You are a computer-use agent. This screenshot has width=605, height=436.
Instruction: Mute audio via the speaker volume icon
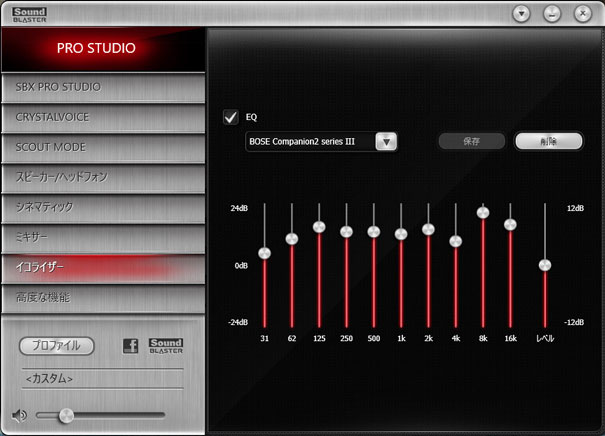tap(19, 416)
